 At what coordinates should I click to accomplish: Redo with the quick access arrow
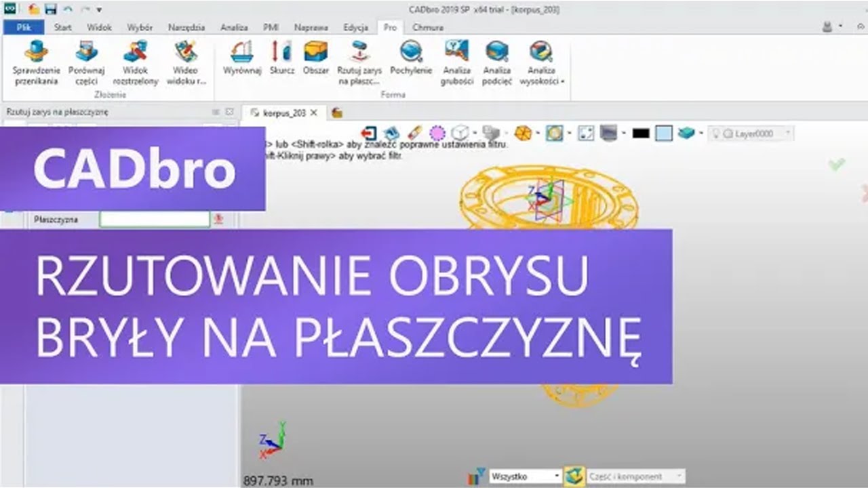[85, 9]
